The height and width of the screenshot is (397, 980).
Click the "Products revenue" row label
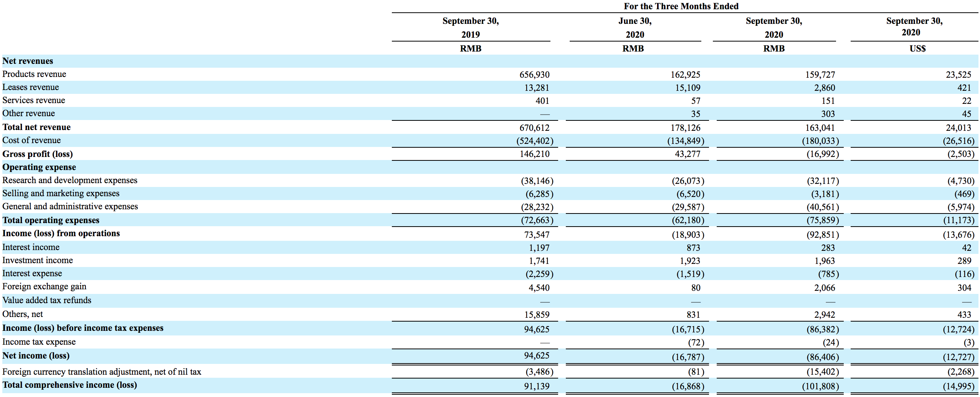pos(34,74)
